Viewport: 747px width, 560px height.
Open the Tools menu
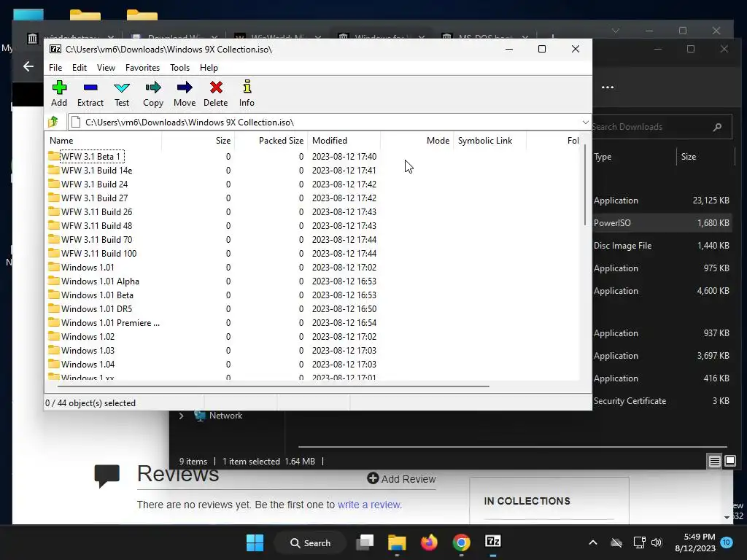pyautogui.click(x=179, y=68)
